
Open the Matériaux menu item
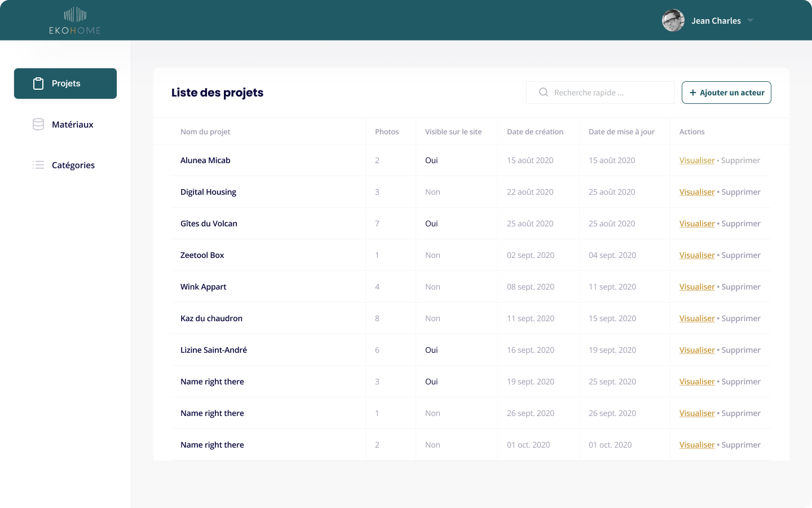pyautogui.click(x=72, y=125)
